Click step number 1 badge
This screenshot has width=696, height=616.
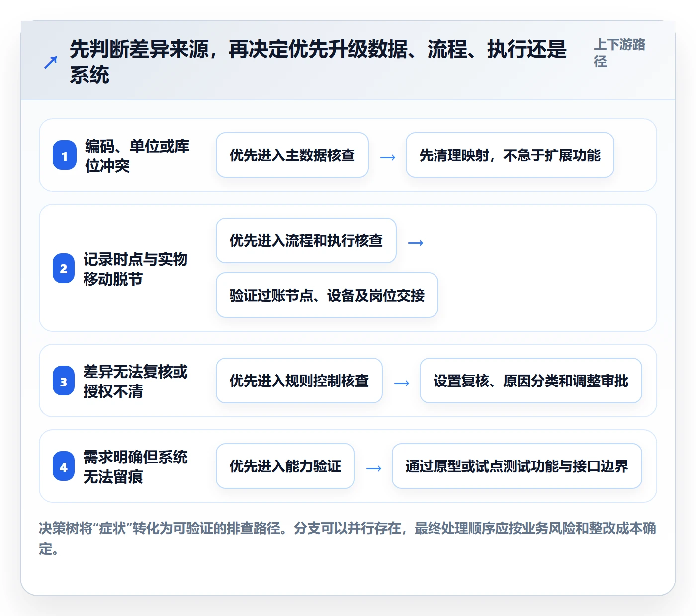click(x=64, y=156)
